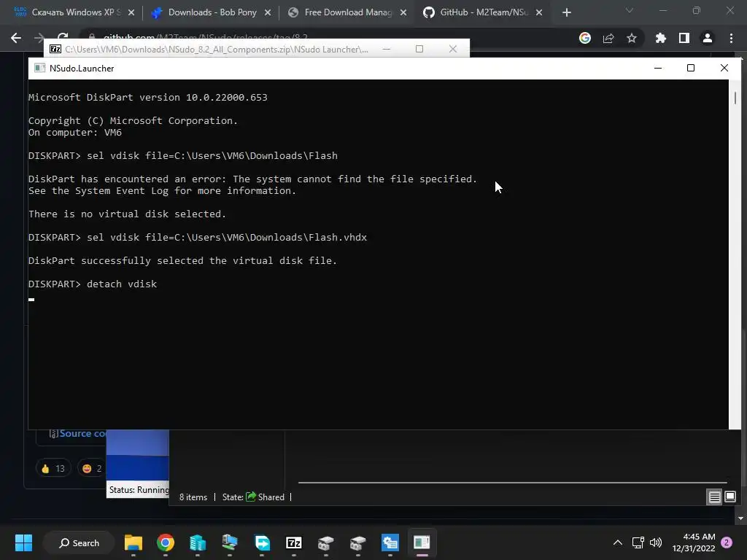
Task: Click the NSudo.Launcher window icon
Action: [x=39, y=68]
